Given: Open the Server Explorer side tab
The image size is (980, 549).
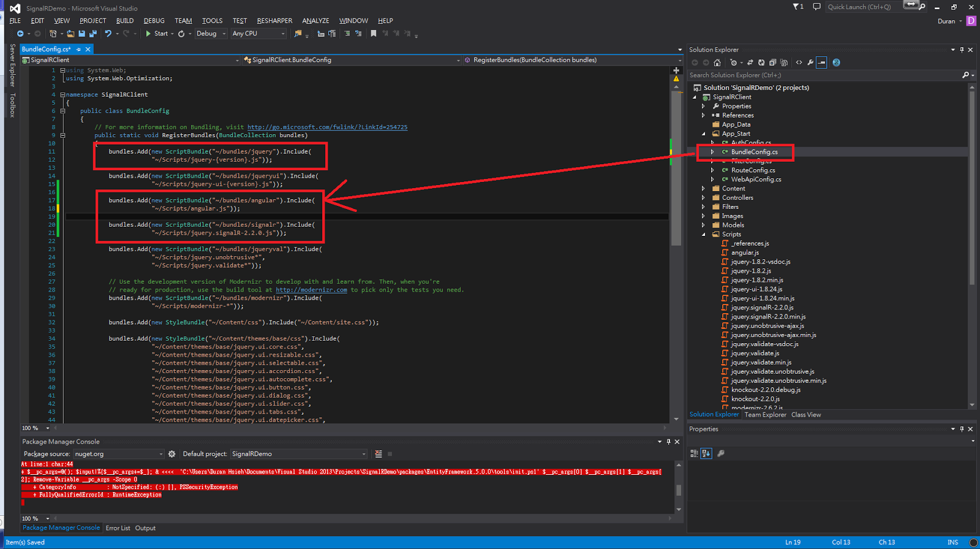Looking at the screenshot, I should (12, 66).
